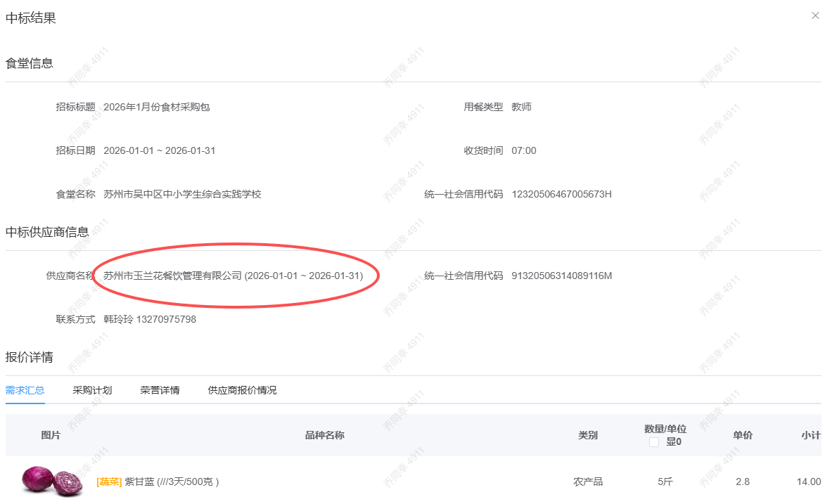Click the supplier credit code 91320506314089116M
825x504 pixels.
click(561, 276)
